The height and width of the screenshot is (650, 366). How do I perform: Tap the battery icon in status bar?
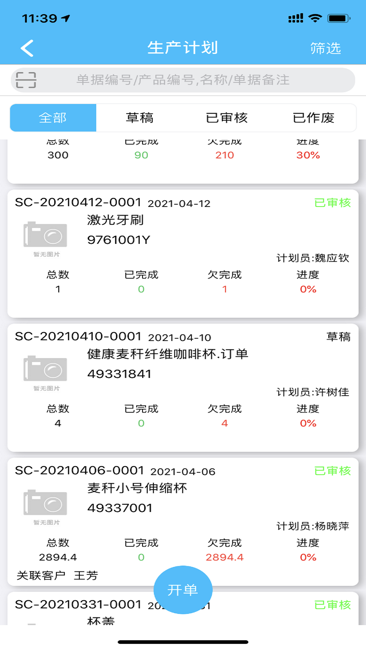click(x=339, y=18)
